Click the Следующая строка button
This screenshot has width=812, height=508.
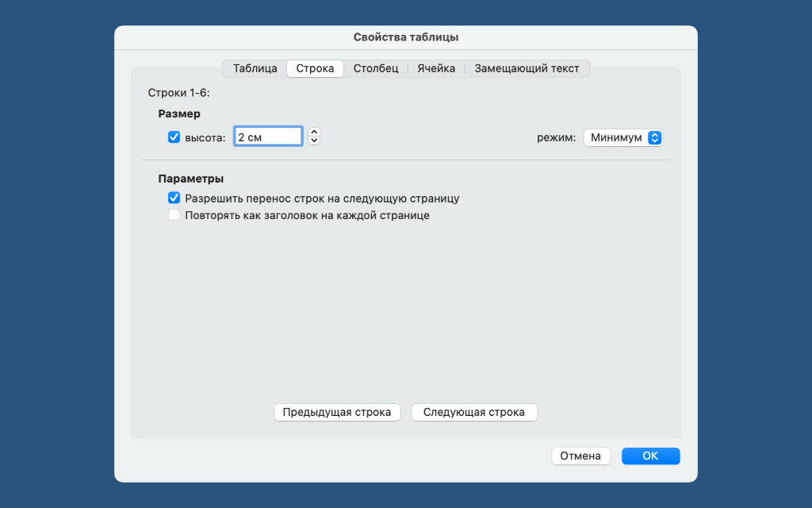pyautogui.click(x=474, y=413)
